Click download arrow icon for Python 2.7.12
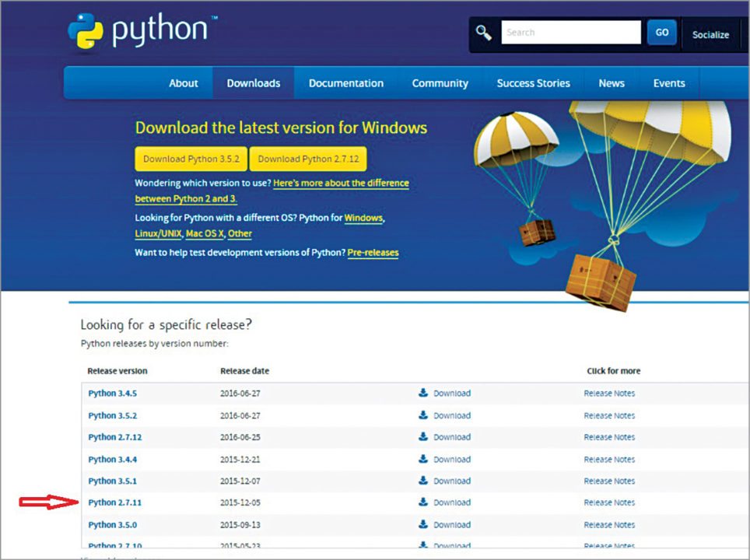Image resolution: width=750 pixels, height=560 pixels. tap(423, 436)
